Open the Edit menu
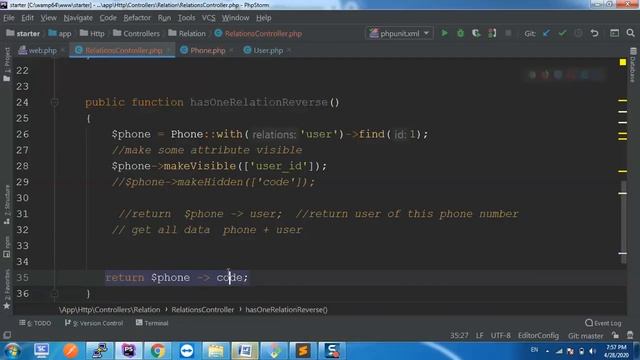 (27, 18)
